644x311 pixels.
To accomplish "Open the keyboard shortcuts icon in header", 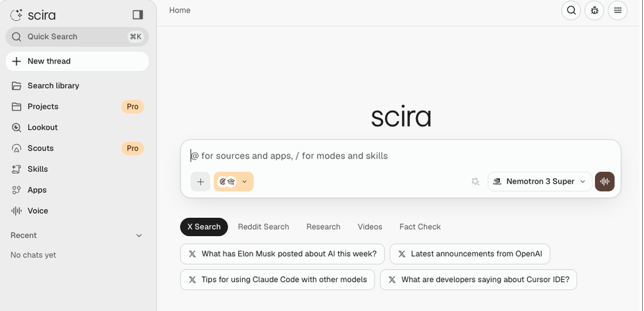I will [x=618, y=10].
